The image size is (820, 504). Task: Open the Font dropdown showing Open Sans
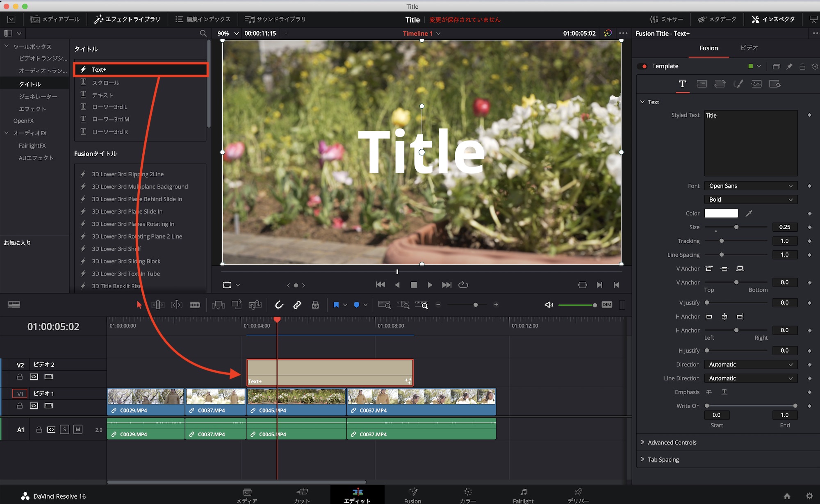coord(751,186)
